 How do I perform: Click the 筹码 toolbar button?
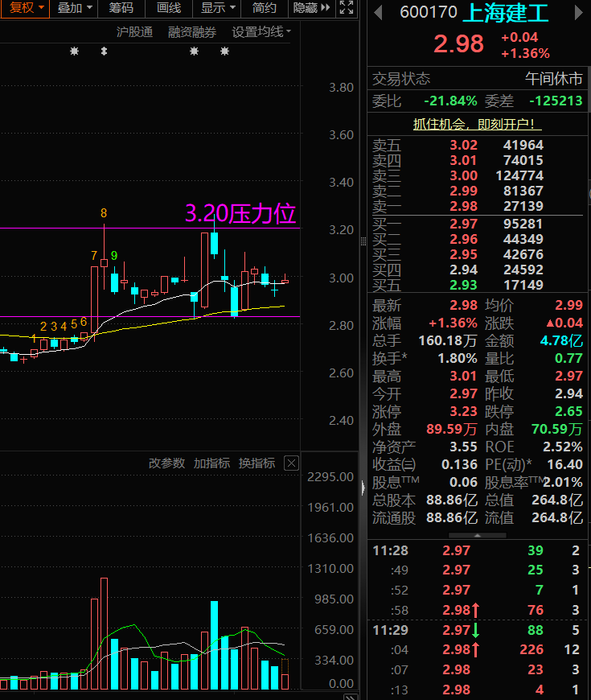[121, 8]
